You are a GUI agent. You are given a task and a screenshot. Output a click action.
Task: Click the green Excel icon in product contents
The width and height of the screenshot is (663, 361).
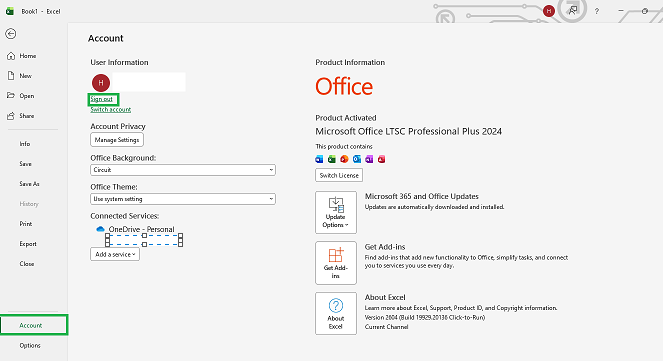point(332,159)
